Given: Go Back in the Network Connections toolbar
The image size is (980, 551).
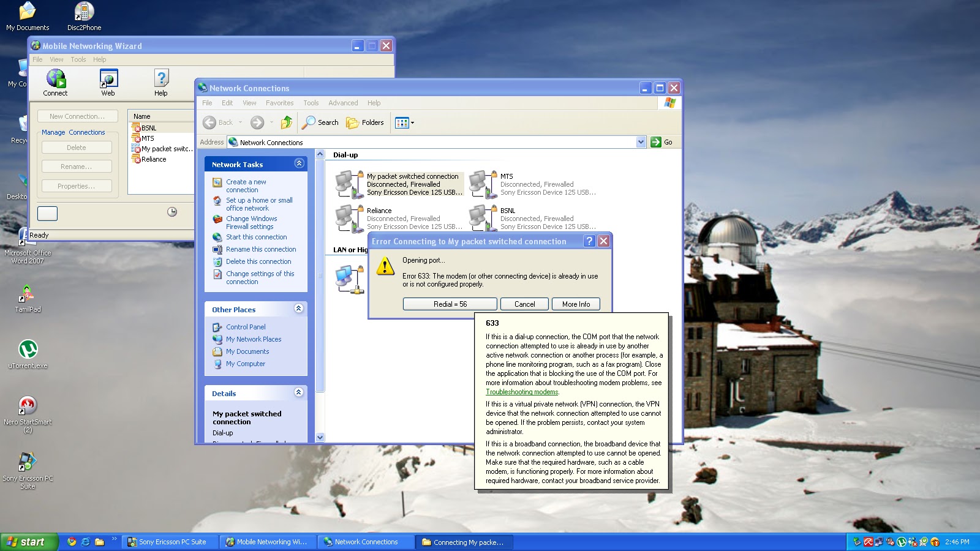Looking at the screenshot, I should click(x=219, y=122).
